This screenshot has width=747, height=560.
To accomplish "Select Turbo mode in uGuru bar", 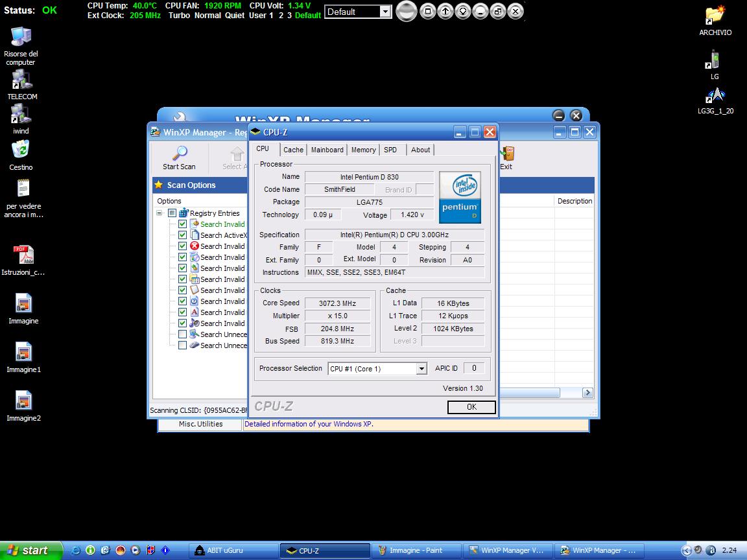I will click(x=179, y=16).
